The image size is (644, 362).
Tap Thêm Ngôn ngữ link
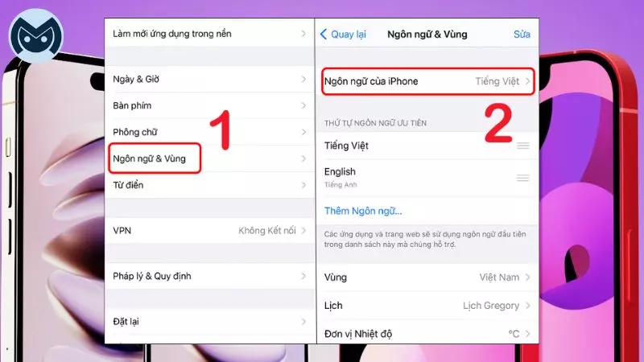363,211
